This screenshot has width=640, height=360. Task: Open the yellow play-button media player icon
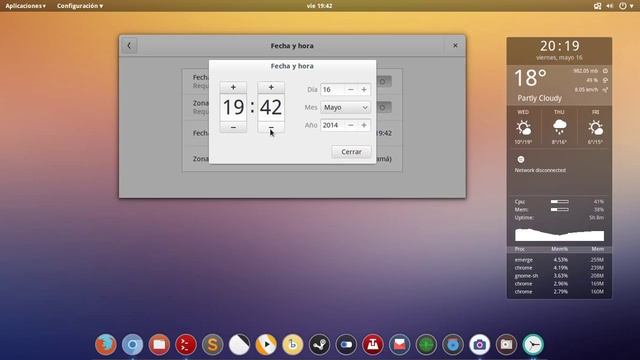coord(266,344)
